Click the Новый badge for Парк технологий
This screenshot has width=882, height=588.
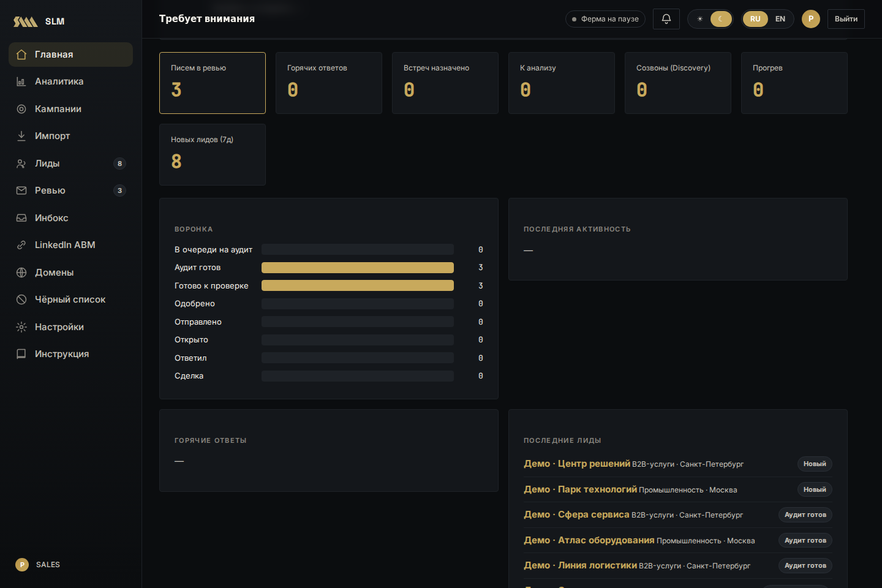pos(815,489)
